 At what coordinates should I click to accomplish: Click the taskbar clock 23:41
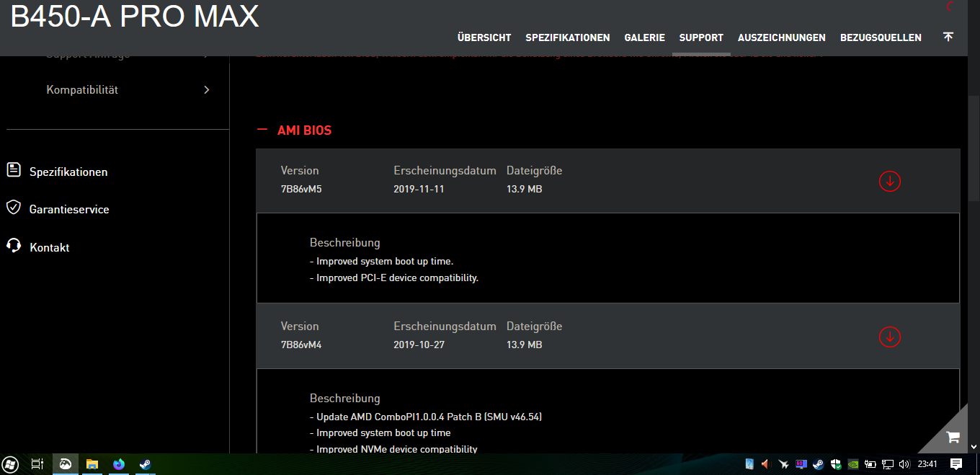click(x=927, y=463)
